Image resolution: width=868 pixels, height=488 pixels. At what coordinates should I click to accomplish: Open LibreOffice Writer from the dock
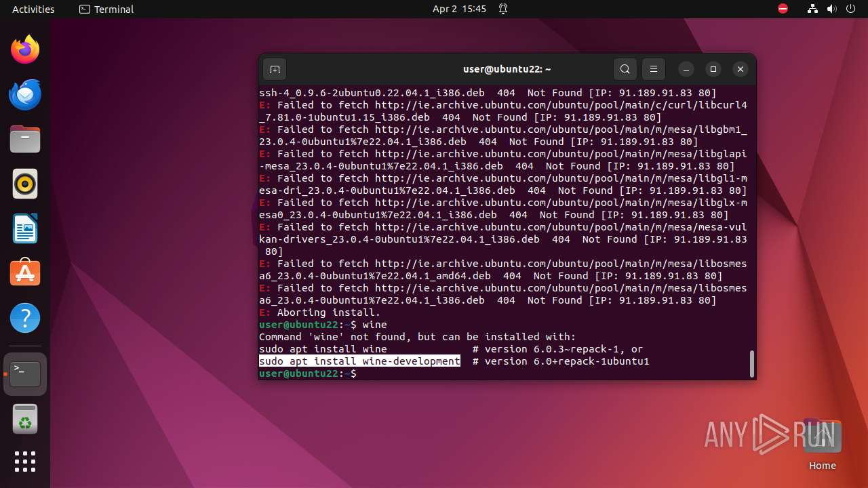coord(25,228)
